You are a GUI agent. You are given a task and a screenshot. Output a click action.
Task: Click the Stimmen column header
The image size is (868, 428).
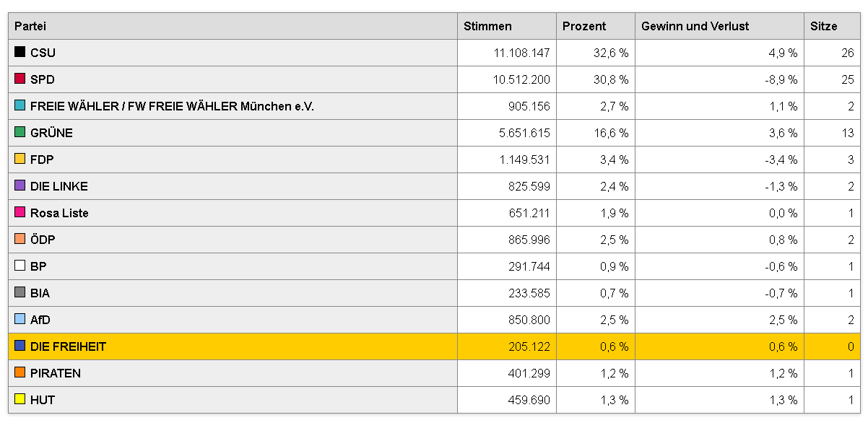(x=487, y=26)
